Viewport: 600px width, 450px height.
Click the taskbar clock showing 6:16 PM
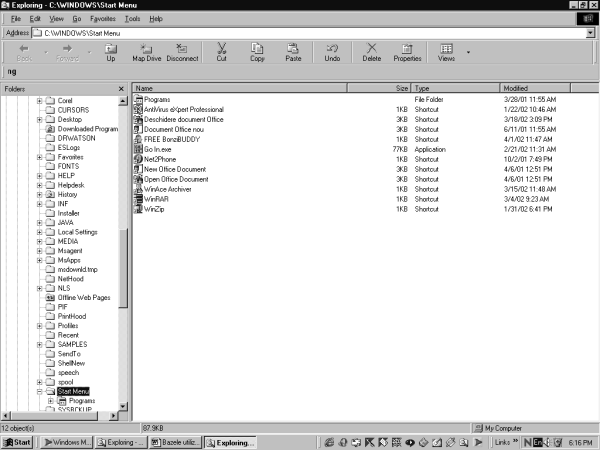[x=580, y=443]
